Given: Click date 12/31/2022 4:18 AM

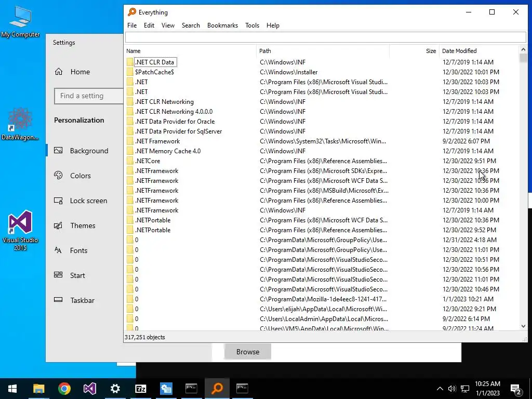Looking at the screenshot, I should pos(470,240).
